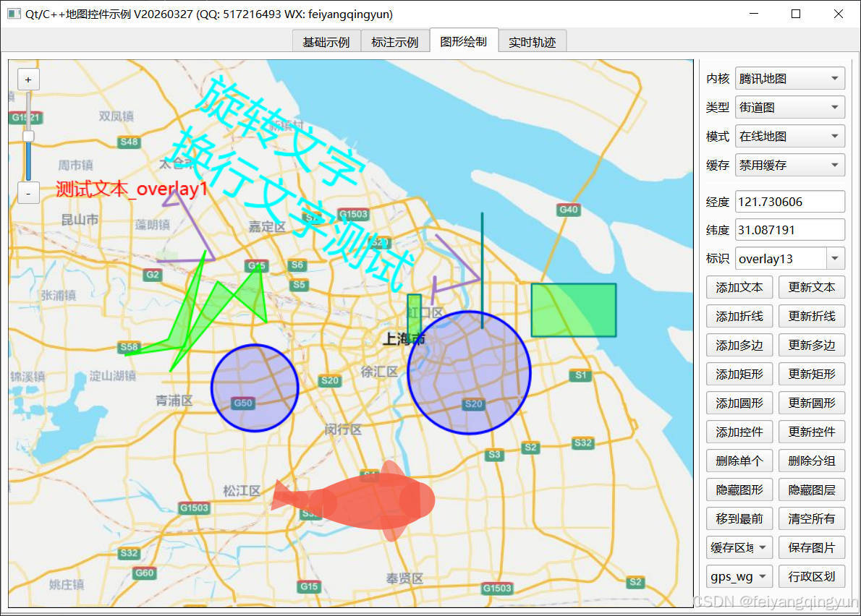Open the gps_wg dropdown button

739,576
